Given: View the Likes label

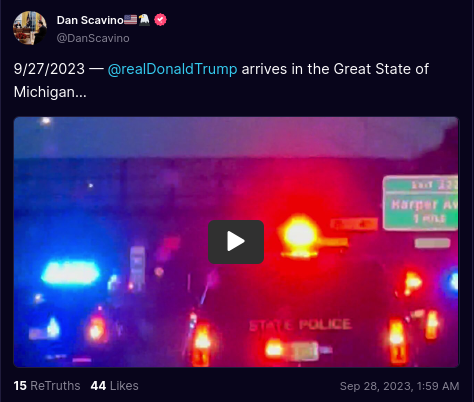Looking at the screenshot, I should coord(124,386).
